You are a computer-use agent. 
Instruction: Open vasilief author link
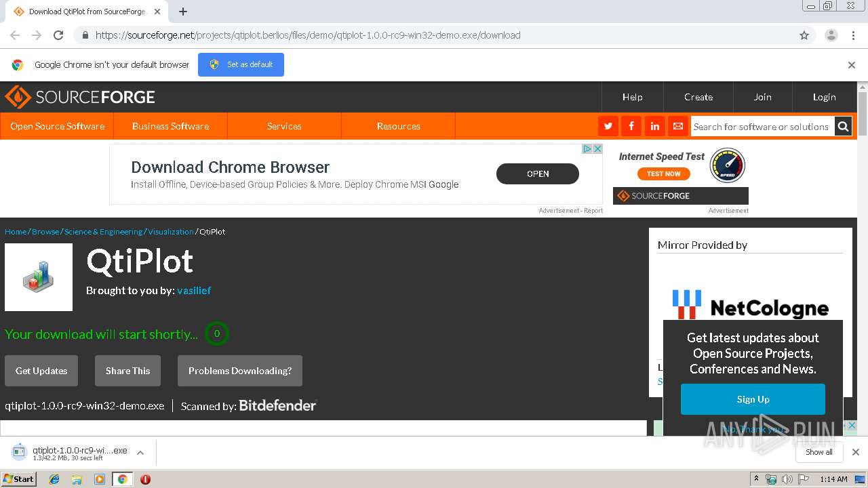(x=194, y=290)
